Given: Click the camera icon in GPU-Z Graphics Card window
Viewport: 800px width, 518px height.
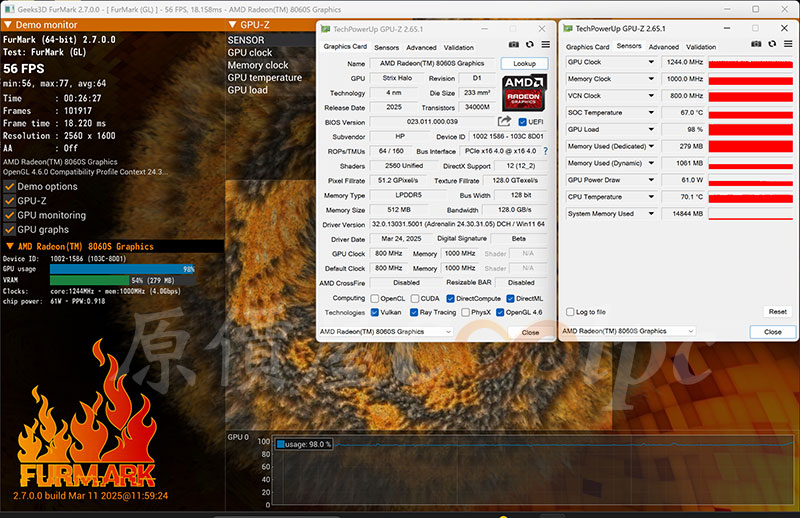Looking at the screenshot, I should pos(513,45).
